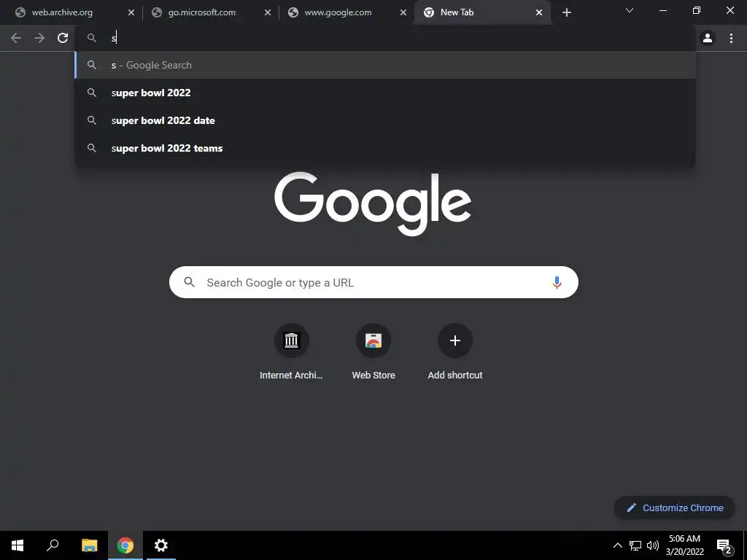Screen dimensions: 747x560
Task: Show hidden system tray icons
Action: [x=617, y=545]
